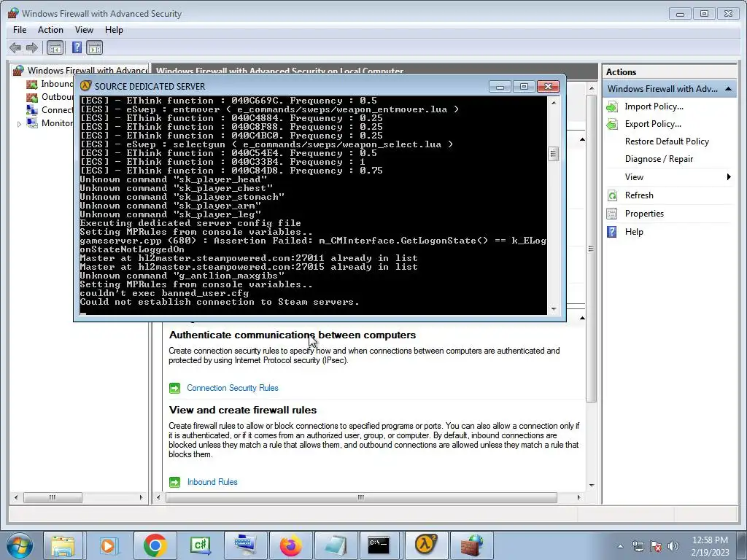Image resolution: width=747 pixels, height=560 pixels.
Task: Click console scrollbar down arrow
Action: (x=554, y=309)
